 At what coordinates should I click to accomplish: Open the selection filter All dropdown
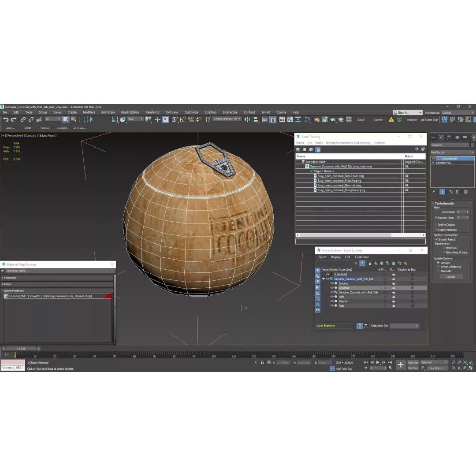tap(52, 119)
